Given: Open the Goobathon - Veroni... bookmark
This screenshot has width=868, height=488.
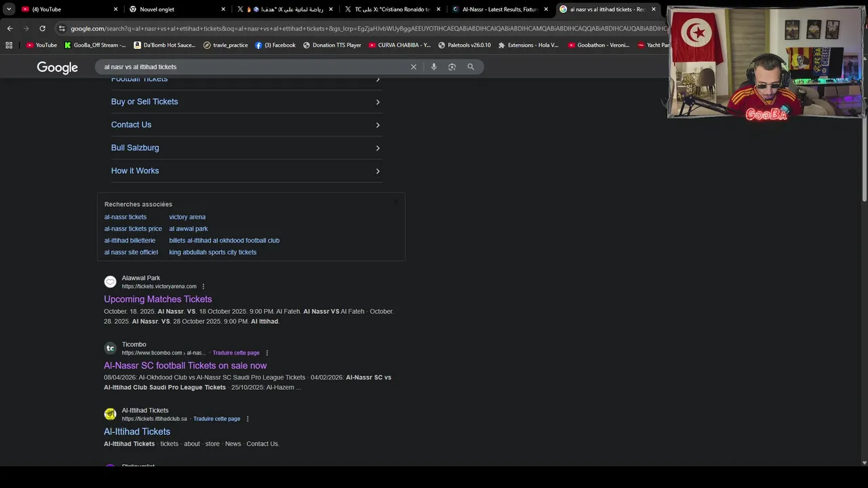Looking at the screenshot, I should (599, 45).
